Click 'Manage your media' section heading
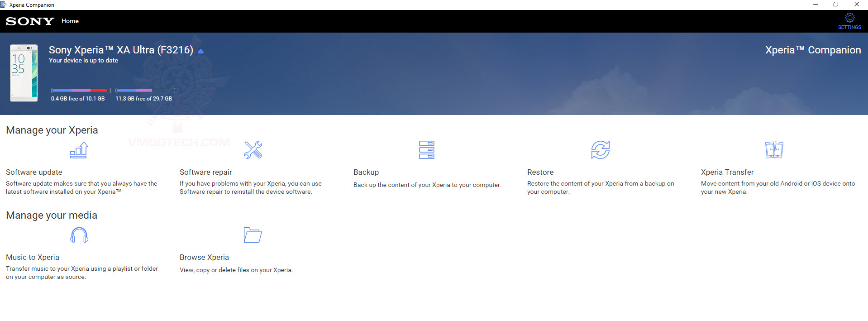 [x=52, y=215]
